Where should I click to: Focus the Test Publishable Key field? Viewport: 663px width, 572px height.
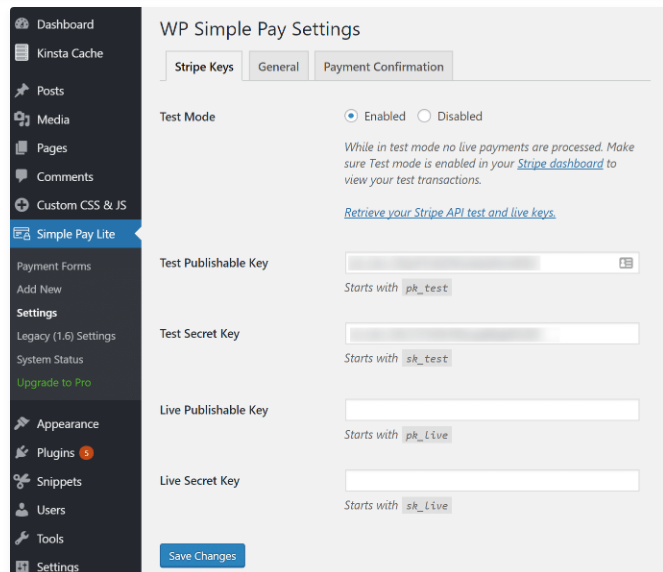coord(492,263)
